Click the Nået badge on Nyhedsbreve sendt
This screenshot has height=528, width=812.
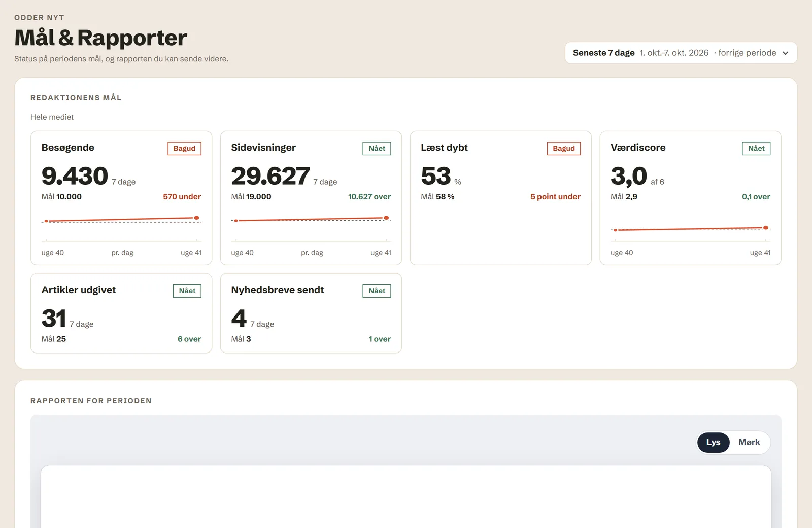tap(377, 291)
